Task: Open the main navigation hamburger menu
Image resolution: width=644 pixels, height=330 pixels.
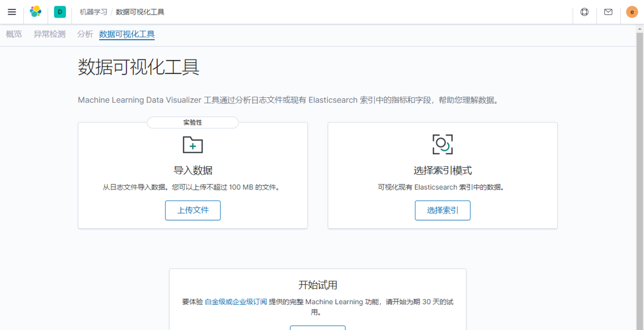Action: [12, 12]
